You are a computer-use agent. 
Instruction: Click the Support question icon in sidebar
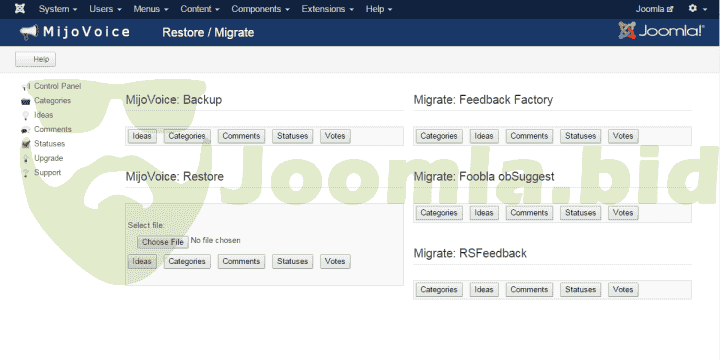[x=26, y=173]
